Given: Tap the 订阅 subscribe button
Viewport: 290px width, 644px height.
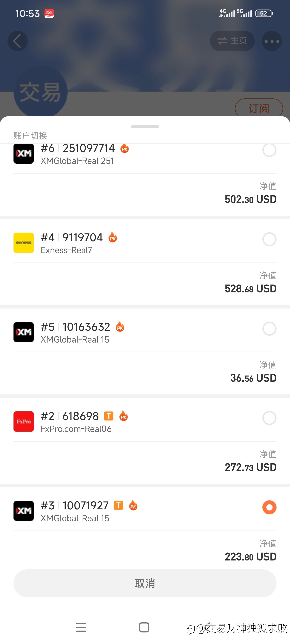Looking at the screenshot, I should (258, 108).
